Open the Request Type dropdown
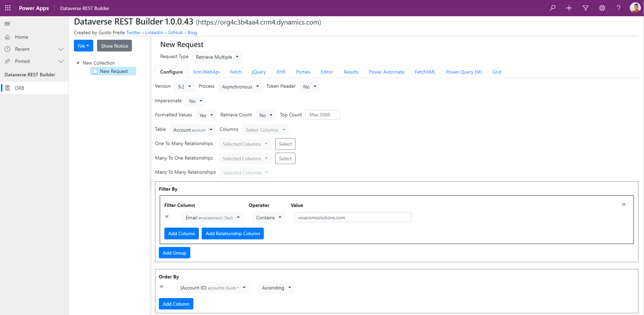 pos(217,57)
